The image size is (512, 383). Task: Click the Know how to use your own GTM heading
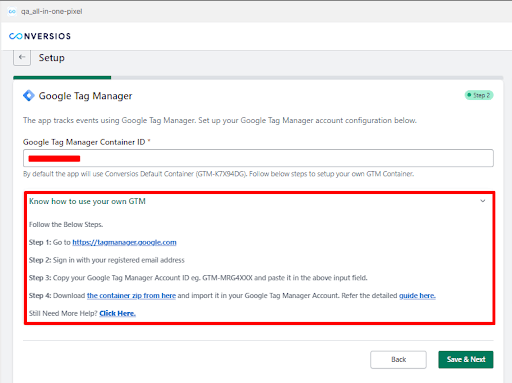pos(87,201)
